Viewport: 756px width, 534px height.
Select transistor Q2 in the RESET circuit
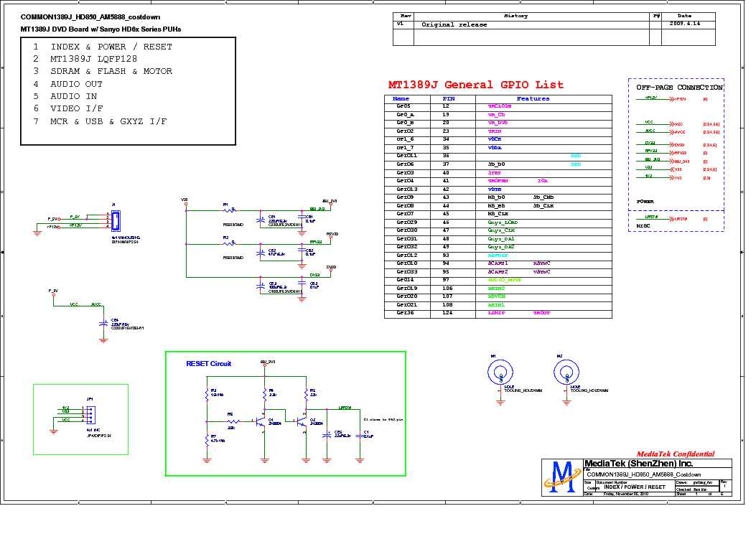302,421
